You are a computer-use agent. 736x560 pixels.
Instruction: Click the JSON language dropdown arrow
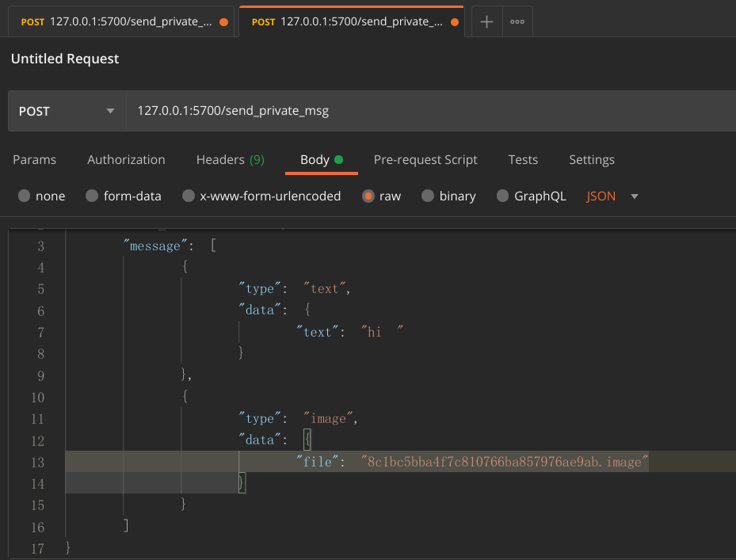634,196
